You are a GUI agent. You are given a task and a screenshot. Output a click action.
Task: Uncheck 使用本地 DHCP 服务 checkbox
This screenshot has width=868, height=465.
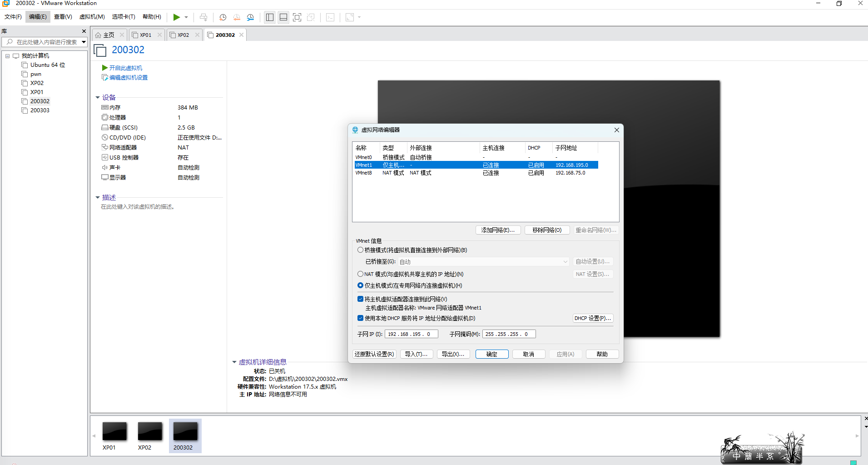[360, 318]
